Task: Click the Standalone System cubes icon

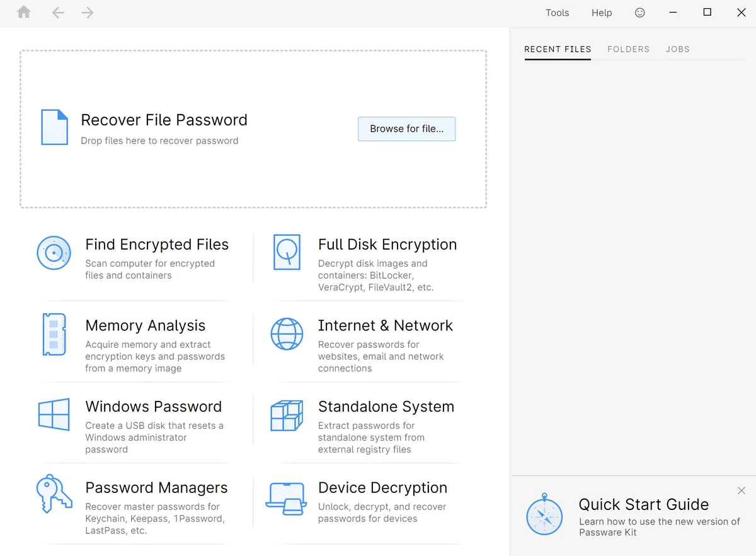Action: tap(287, 415)
